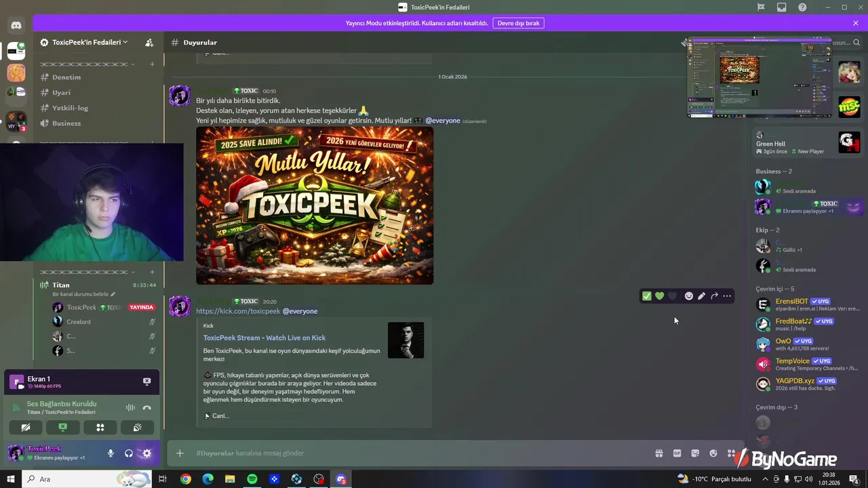Click Windows taskbar search box
The image size is (868, 488).
point(87,479)
